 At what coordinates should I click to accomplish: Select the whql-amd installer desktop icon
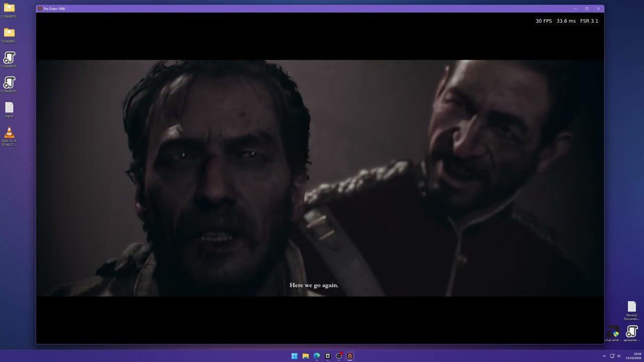613,334
